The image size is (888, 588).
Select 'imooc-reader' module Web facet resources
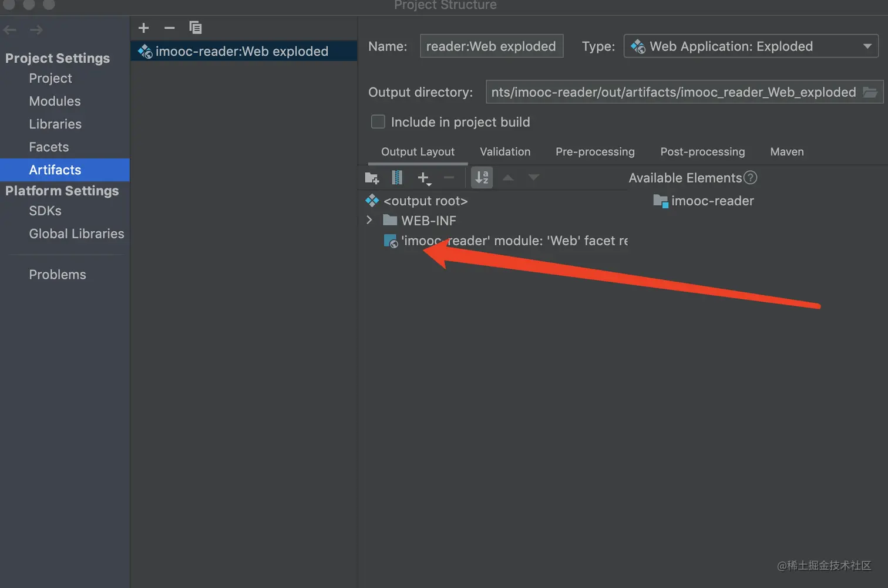coord(506,241)
